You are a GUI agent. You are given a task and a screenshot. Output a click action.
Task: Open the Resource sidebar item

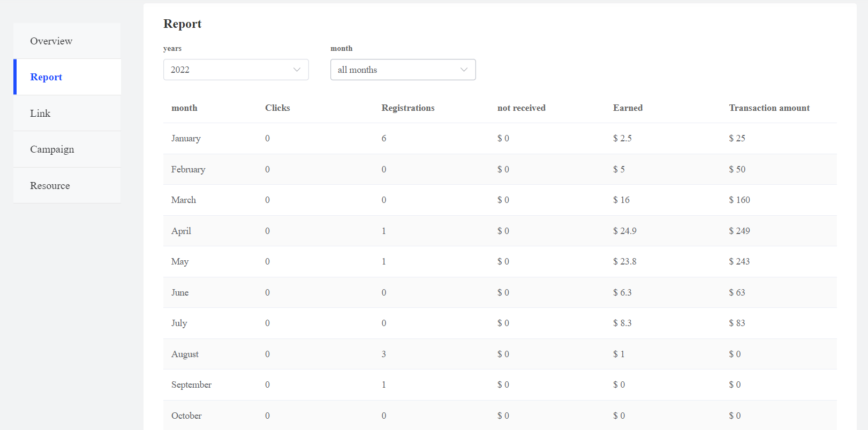point(67,185)
